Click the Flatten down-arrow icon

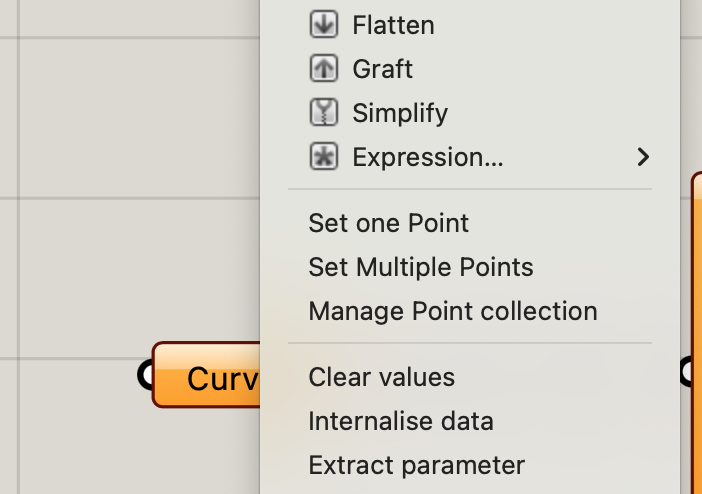(x=324, y=25)
